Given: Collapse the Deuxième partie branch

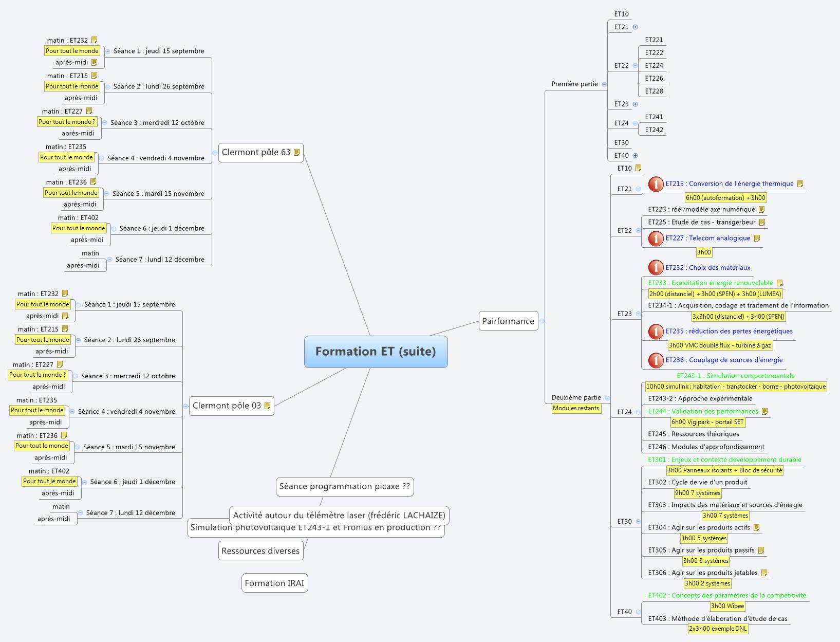Looking at the screenshot, I should [x=608, y=398].
